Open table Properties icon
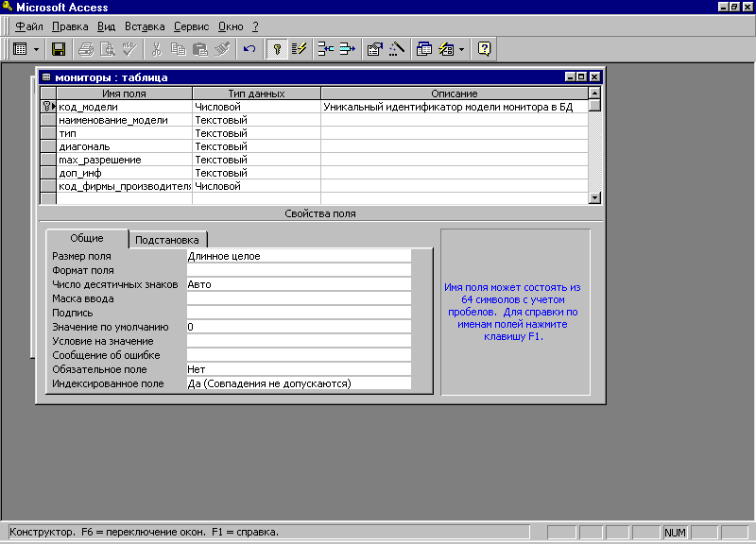The width and height of the screenshot is (756, 544). 374,49
